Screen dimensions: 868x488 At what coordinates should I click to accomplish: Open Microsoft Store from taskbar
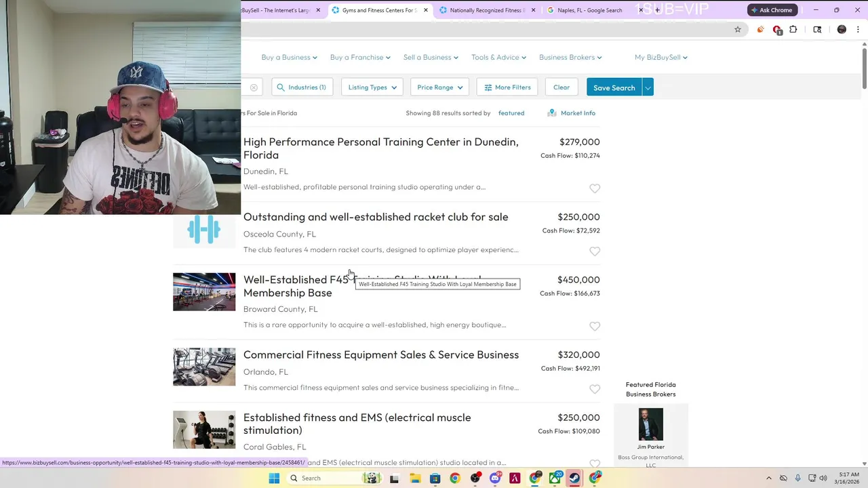point(435,479)
